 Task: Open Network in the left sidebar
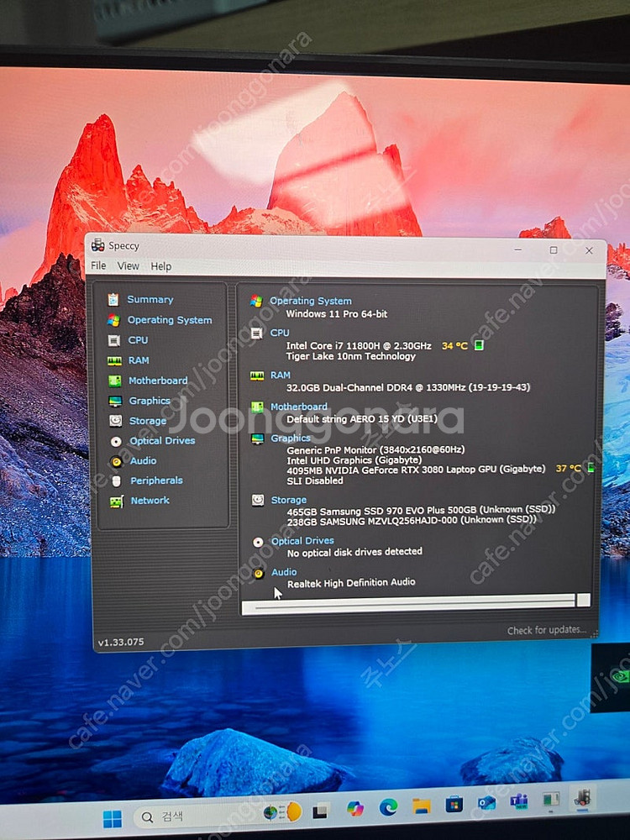150,501
